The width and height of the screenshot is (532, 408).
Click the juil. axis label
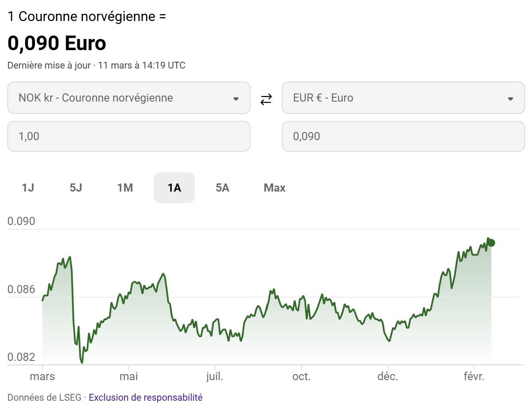(x=215, y=377)
